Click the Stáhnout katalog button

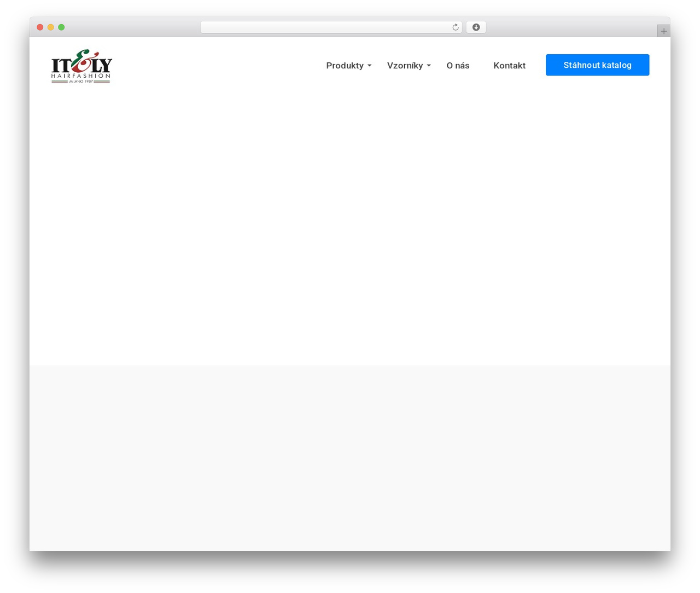[x=597, y=65]
